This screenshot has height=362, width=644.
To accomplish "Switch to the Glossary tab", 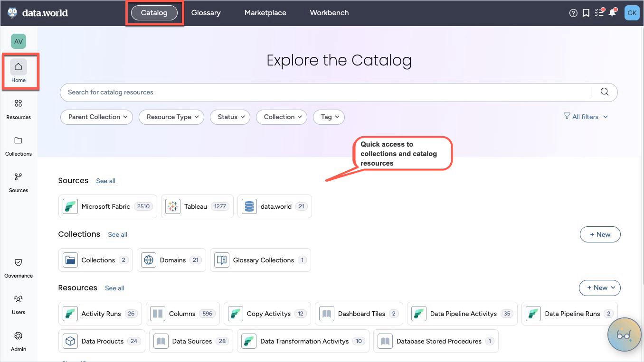I will pos(206,13).
